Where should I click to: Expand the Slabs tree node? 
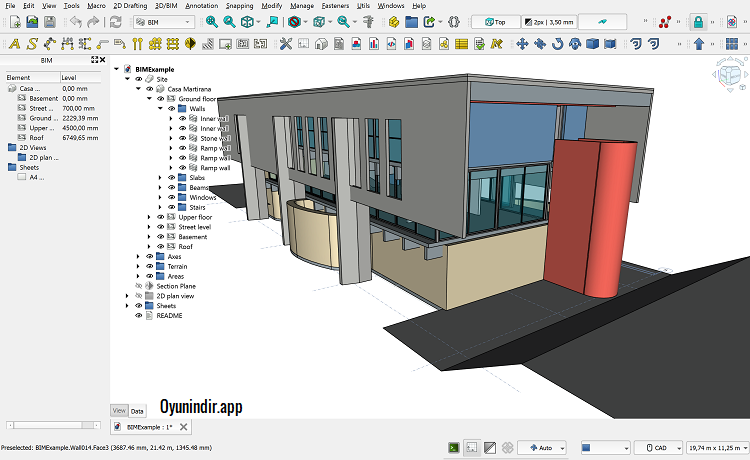pyautogui.click(x=160, y=177)
